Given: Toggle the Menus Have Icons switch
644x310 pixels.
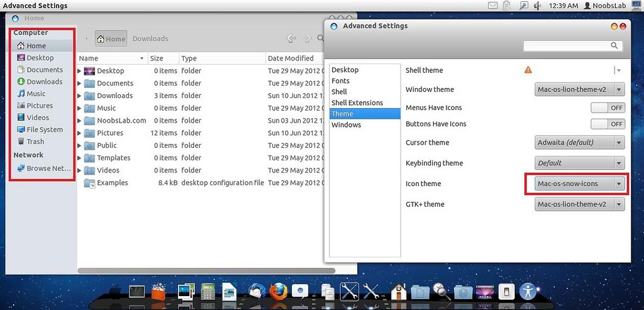Looking at the screenshot, I should point(608,108).
